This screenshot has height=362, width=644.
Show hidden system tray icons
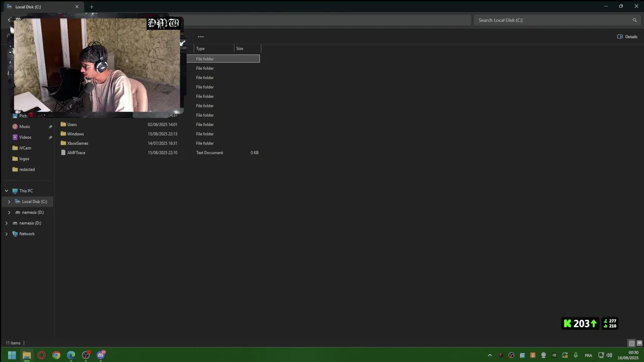click(490, 355)
